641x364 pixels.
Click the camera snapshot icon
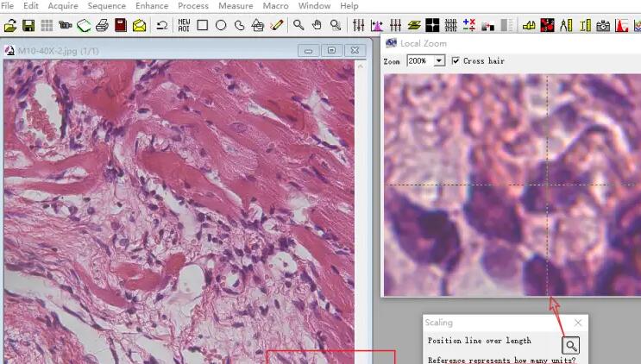tap(603, 26)
